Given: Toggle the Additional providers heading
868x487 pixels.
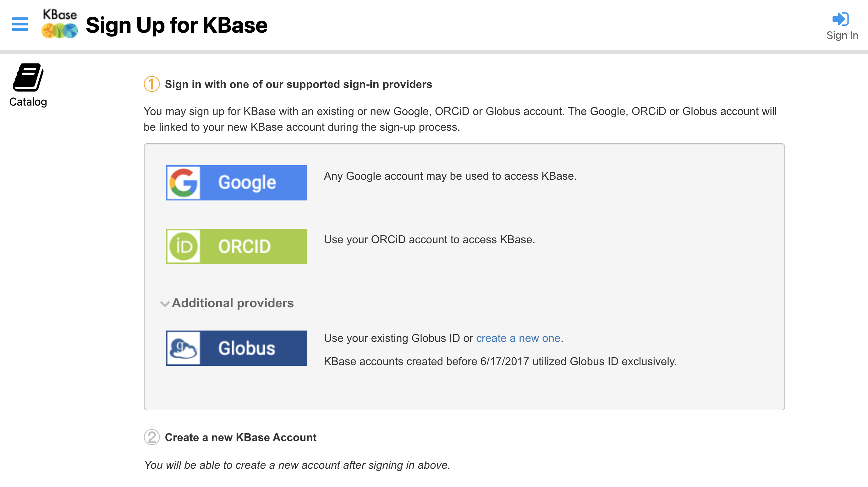Looking at the screenshot, I should click(233, 303).
